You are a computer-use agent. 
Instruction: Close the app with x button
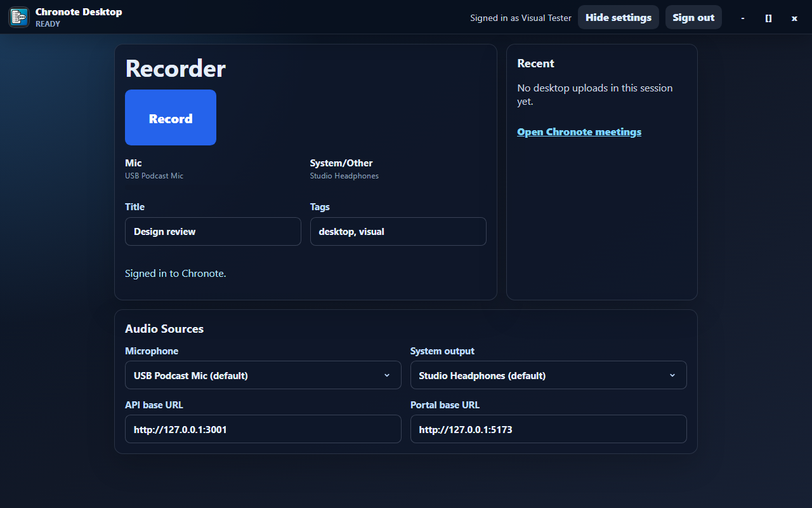(x=794, y=18)
